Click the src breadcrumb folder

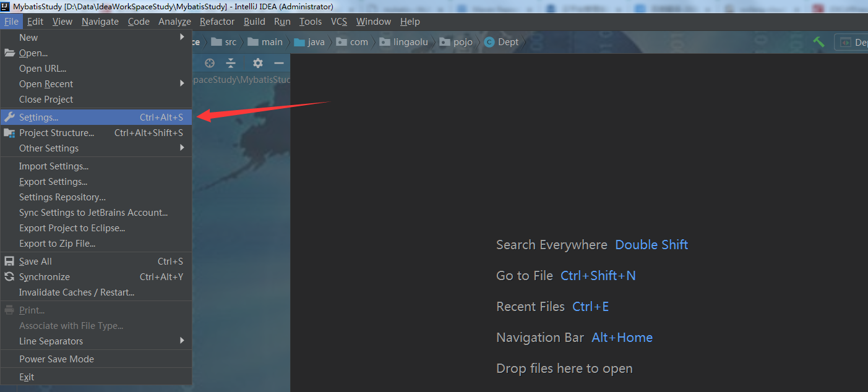(224, 42)
